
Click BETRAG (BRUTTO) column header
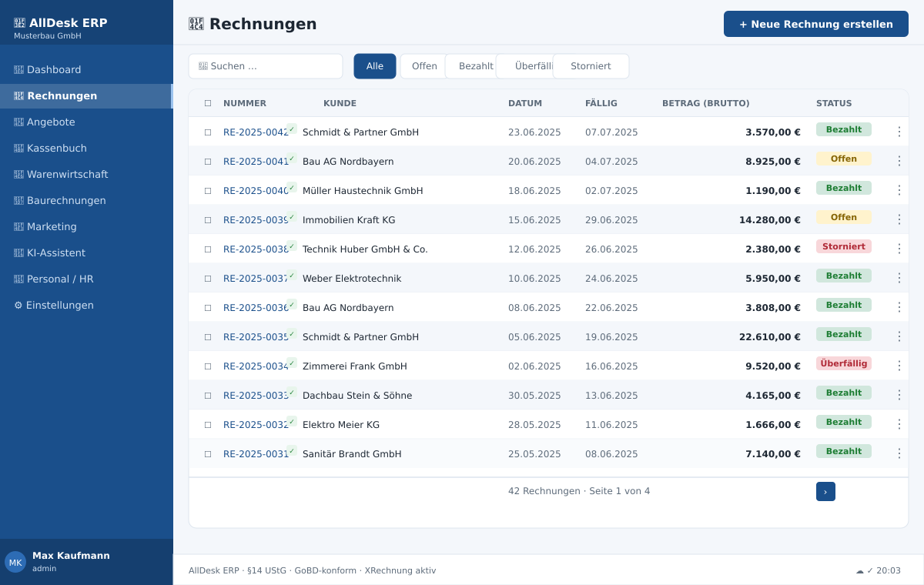(706, 103)
